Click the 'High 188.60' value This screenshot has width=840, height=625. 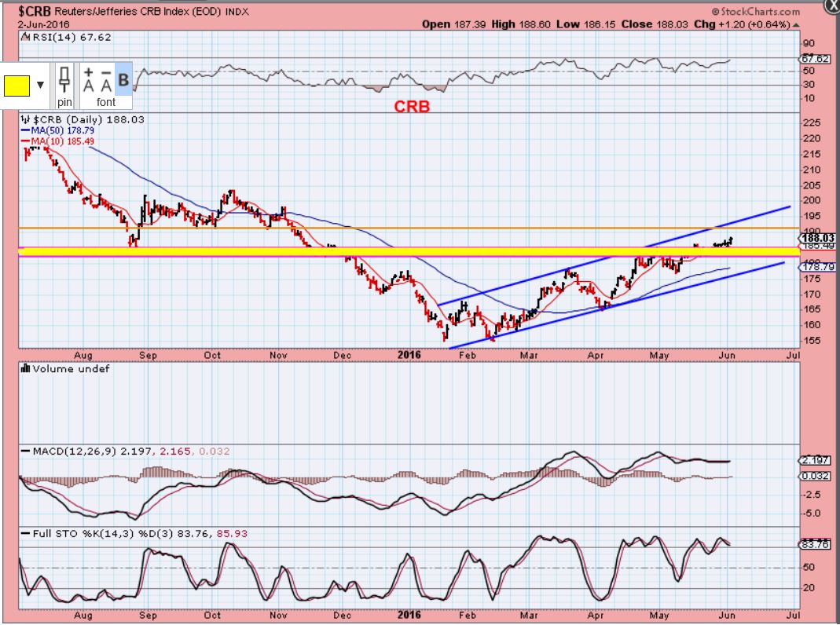(x=521, y=24)
